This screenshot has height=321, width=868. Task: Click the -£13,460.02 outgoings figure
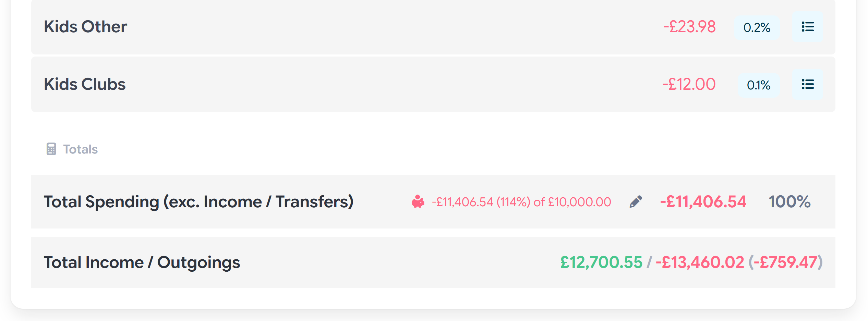[x=700, y=262]
